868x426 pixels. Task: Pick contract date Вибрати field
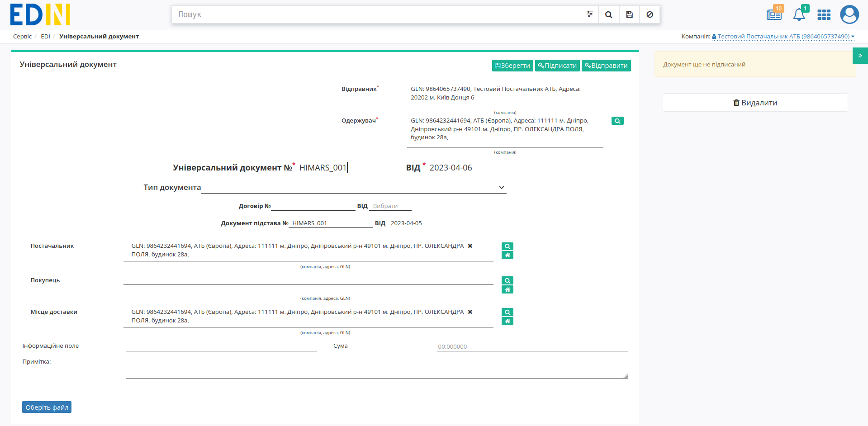390,206
